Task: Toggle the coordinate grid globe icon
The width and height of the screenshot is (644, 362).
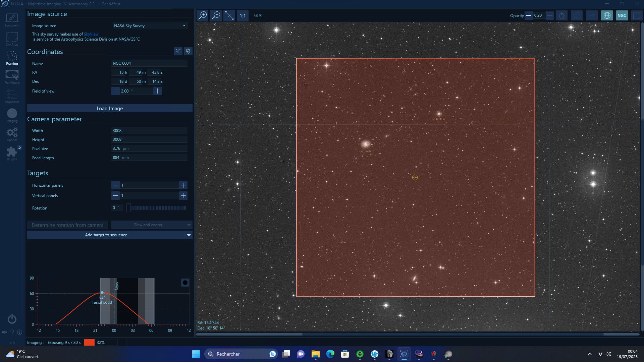Action: tap(607, 15)
